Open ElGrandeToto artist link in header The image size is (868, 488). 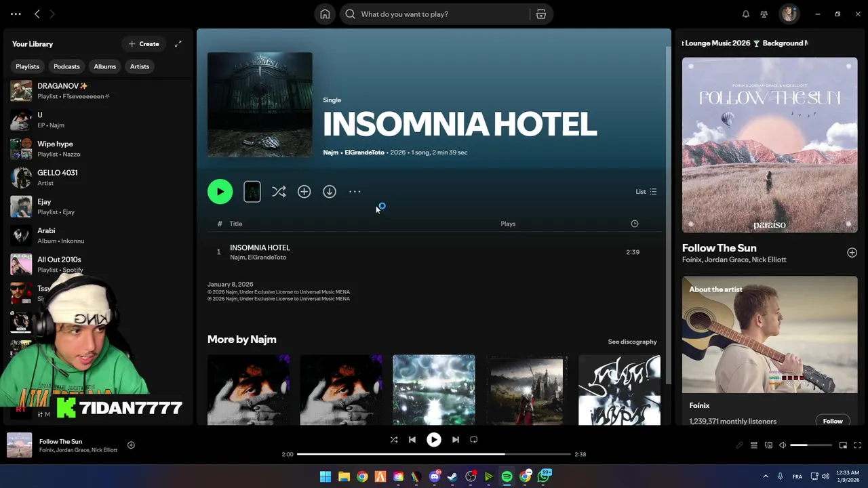point(364,152)
